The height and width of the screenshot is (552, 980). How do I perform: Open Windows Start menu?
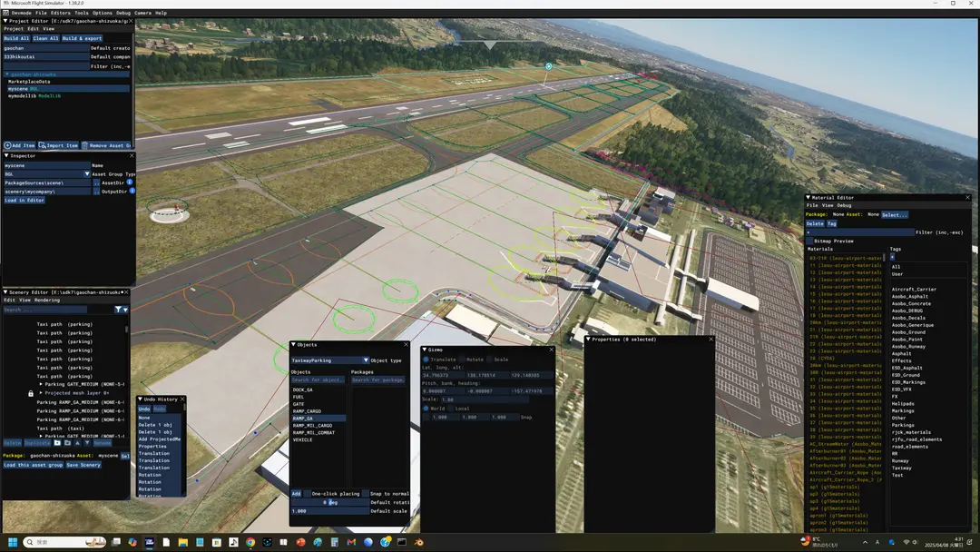tap(12, 542)
